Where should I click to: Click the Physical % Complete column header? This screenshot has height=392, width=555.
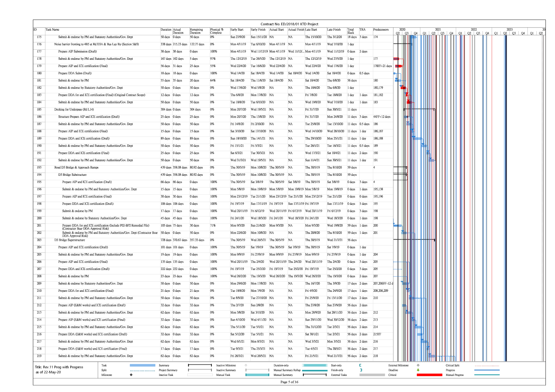point(217,31)
